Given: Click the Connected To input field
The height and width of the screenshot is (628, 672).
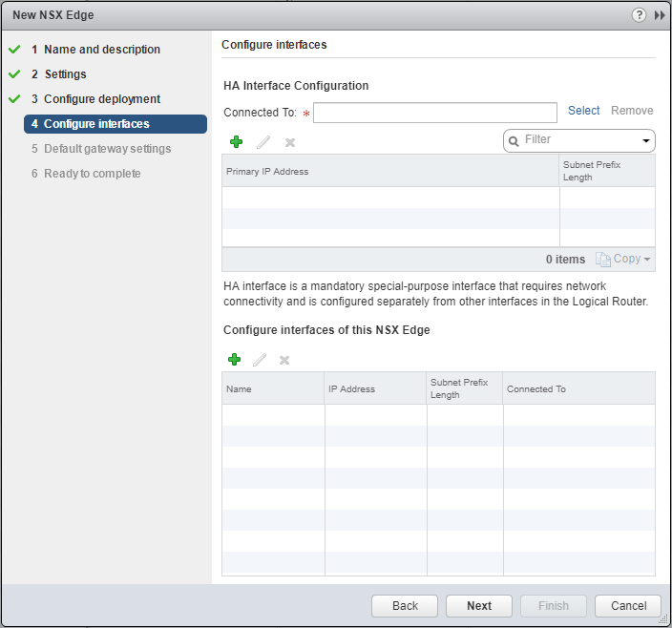Looking at the screenshot, I should [434, 113].
